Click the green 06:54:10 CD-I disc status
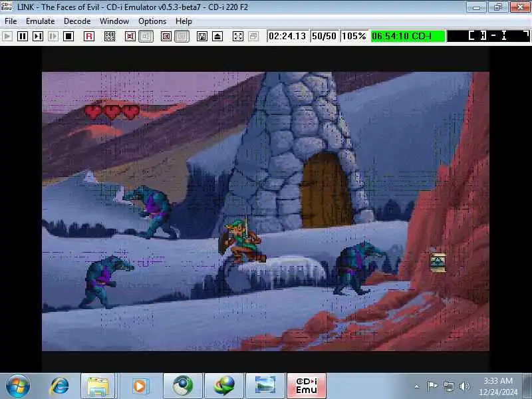Image resolution: width=532 pixels, height=399 pixels. (408, 37)
